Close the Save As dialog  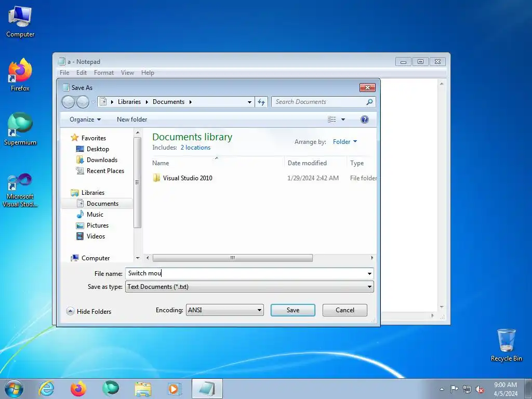[x=367, y=87]
